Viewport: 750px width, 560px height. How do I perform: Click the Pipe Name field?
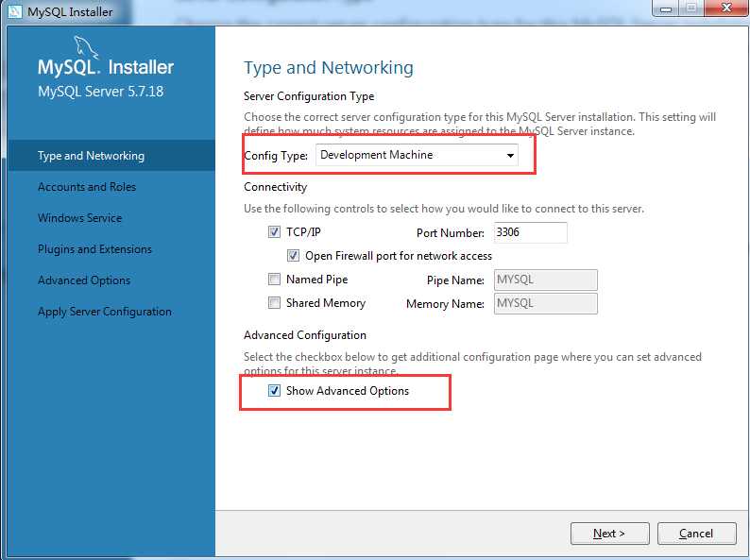tap(546, 280)
